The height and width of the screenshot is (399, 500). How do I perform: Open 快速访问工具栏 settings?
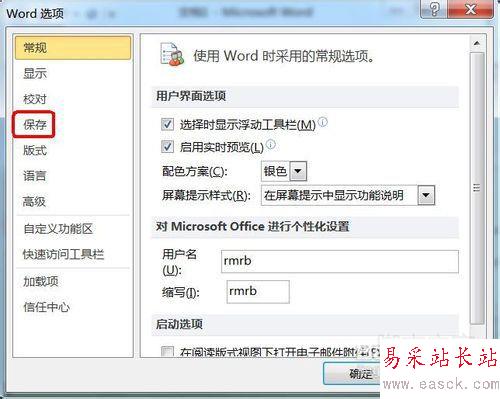click(x=63, y=254)
